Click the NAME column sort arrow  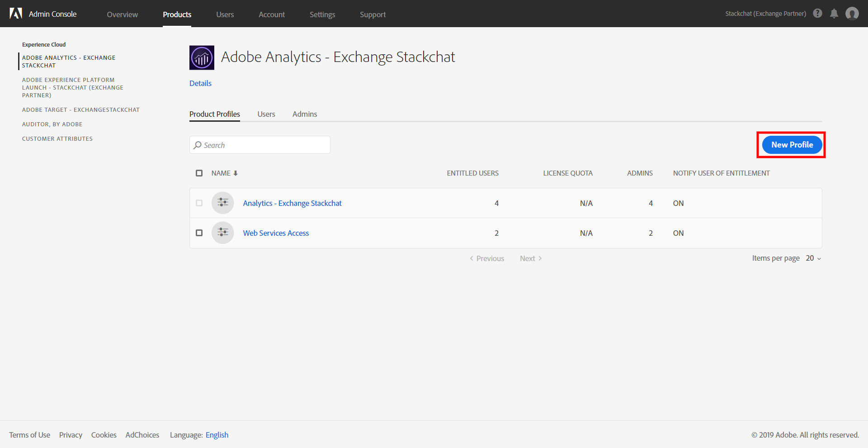pyautogui.click(x=236, y=173)
